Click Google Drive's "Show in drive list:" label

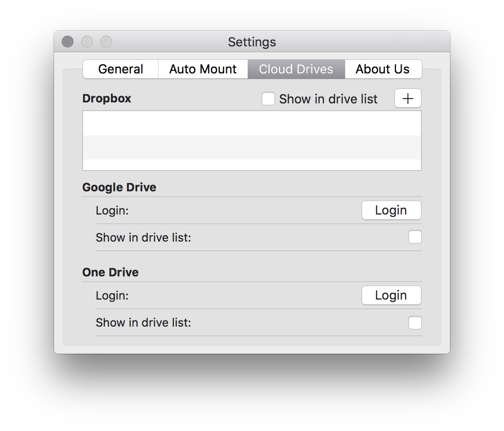pos(143,237)
